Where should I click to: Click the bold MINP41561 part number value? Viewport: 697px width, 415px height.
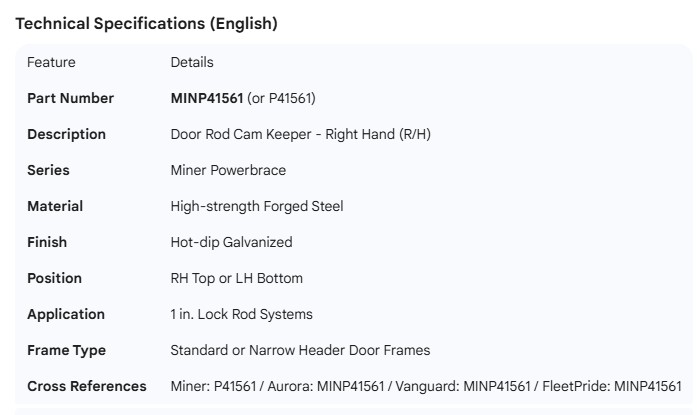[x=206, y=98]
